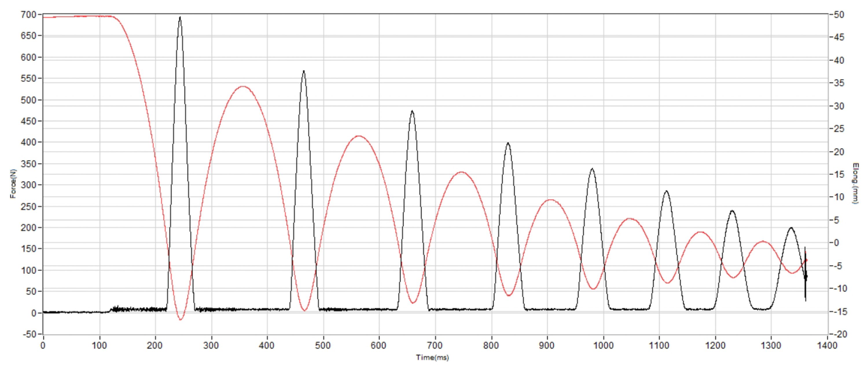Click the second black force peak near 570 N
Viewport: 868px width, 365px height.
tap(304, 72)
